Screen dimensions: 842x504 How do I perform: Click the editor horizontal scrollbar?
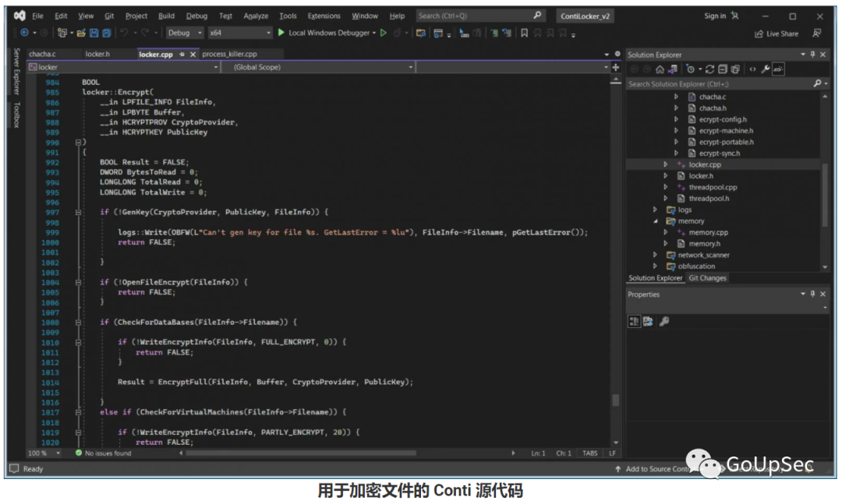coord(301,453)
